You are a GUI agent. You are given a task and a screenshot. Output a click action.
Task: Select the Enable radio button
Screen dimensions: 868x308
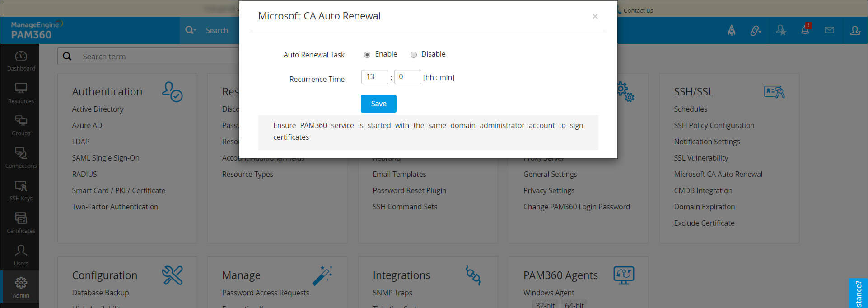coord(367,55)
